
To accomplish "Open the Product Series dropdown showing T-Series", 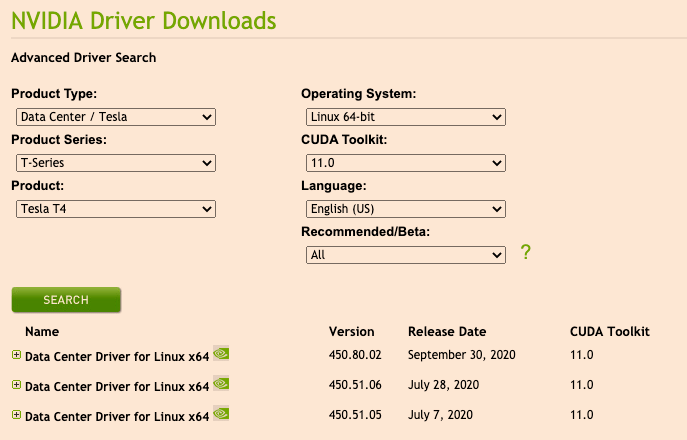I will pos(116,163).
